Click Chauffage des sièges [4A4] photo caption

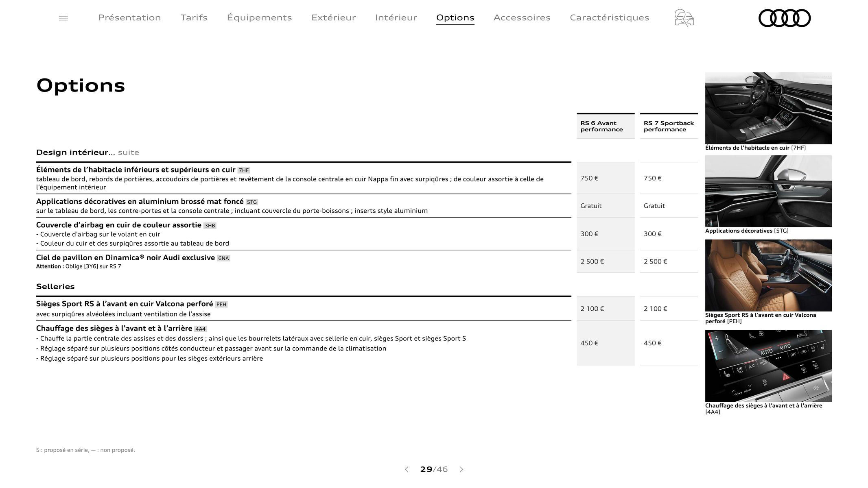pyautogui.click(x=763, y=409)
